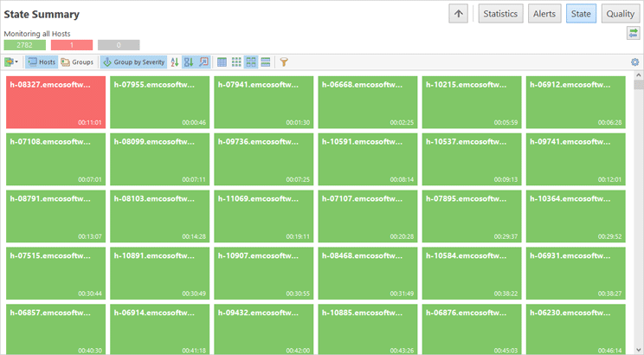The width and height of the screenshot is (644, 355).
Task: Sort hosts ascending A to Z
Action: tap(175, 62)
